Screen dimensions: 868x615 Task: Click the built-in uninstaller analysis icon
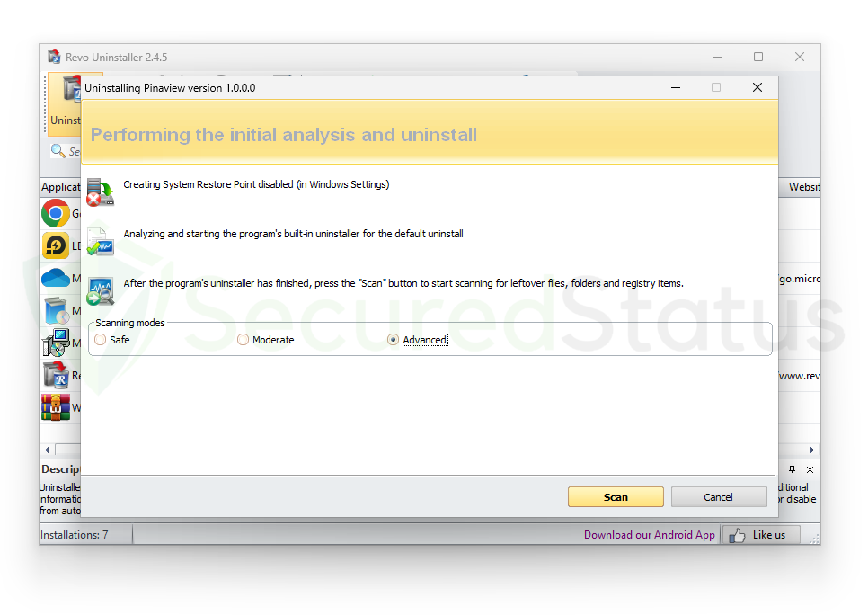pos(101,242)
